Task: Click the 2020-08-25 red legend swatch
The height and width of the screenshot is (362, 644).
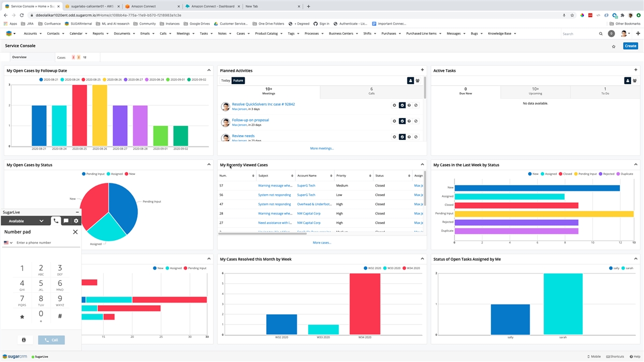Action: click(83, 79)
